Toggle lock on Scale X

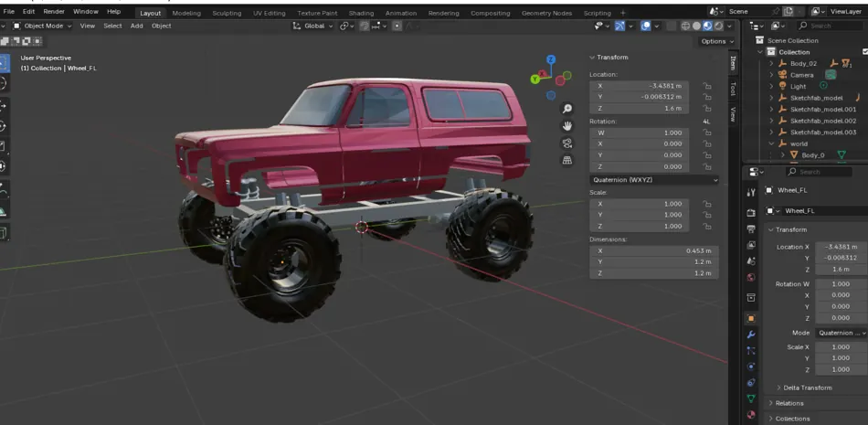[x=707, y=204]
